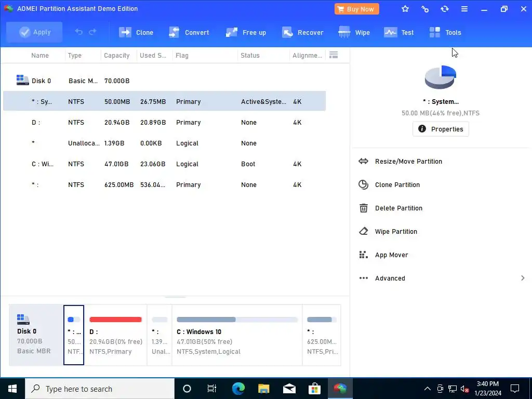Image resolution: width=532 pixels, height=399 pixels.
Task: Click Clone Partition option
Action: point(397,185)
